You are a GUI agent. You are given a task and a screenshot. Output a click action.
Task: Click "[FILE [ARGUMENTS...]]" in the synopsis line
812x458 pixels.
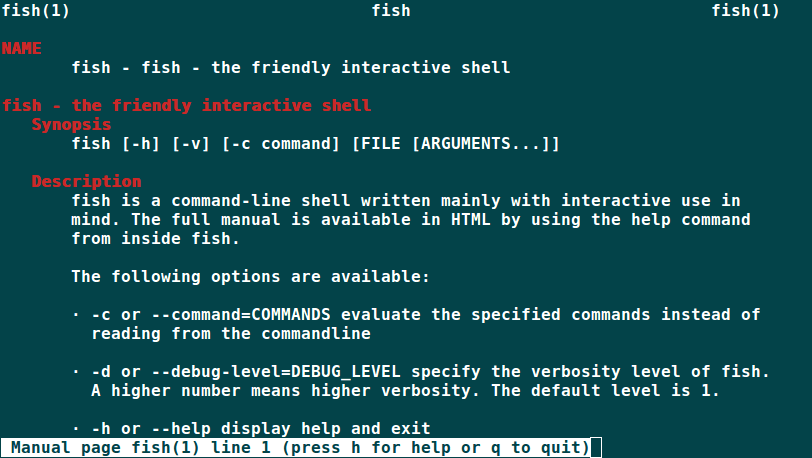[456, 144]
